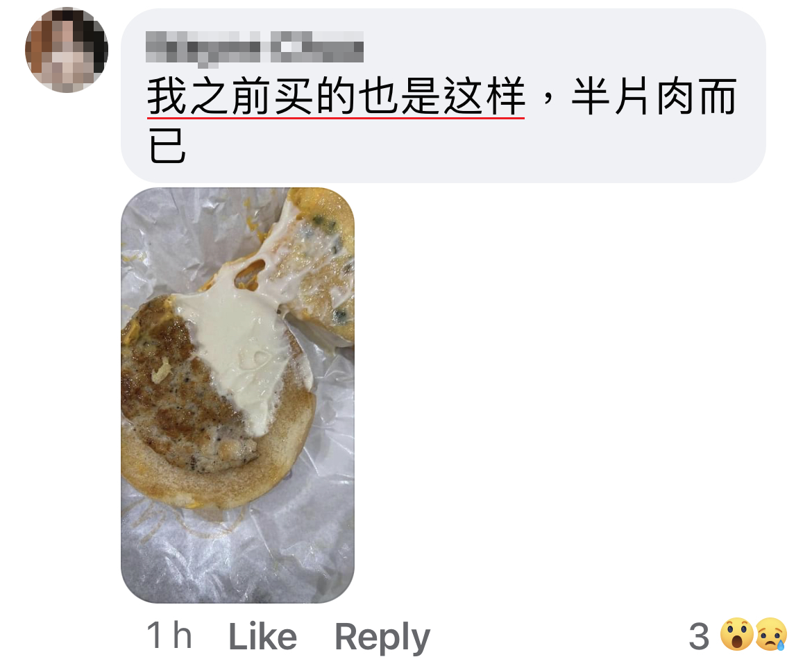Click Reply under the comment
812x666 pixels.
coord(382,638)
